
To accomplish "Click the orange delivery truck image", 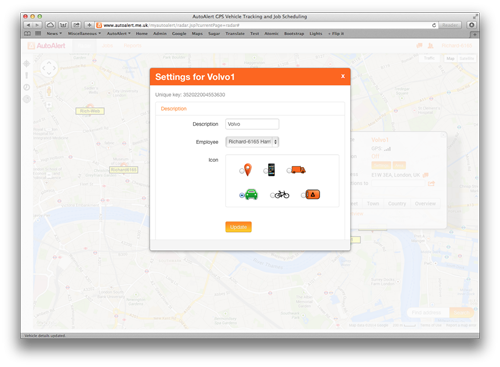I will click(298, 170).
